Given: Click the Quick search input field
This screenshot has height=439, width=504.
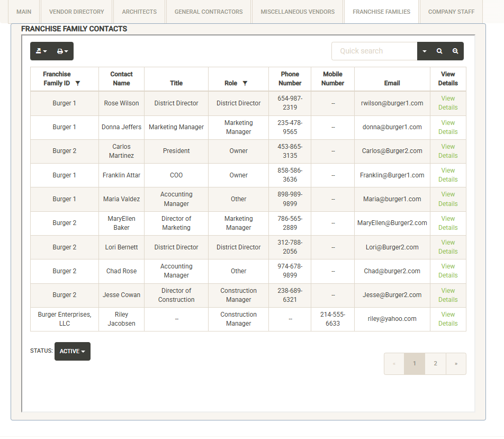Looking at the screenshot, I should click(374, 51).
